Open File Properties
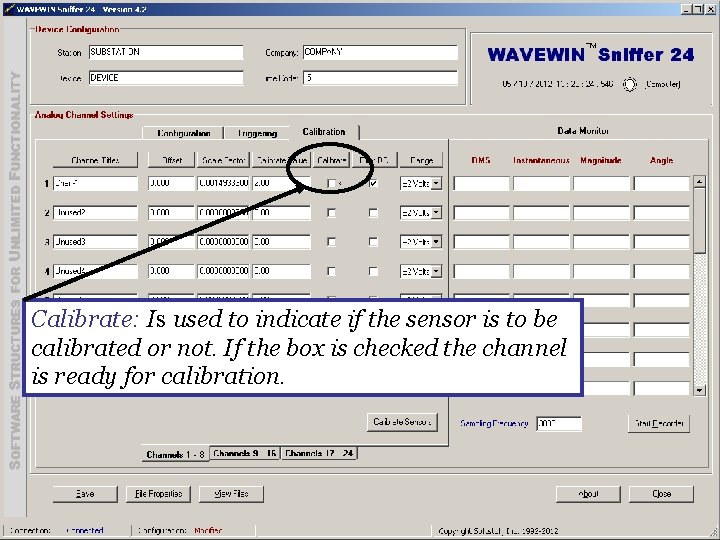The image size is (720, 540). (158, 494)
